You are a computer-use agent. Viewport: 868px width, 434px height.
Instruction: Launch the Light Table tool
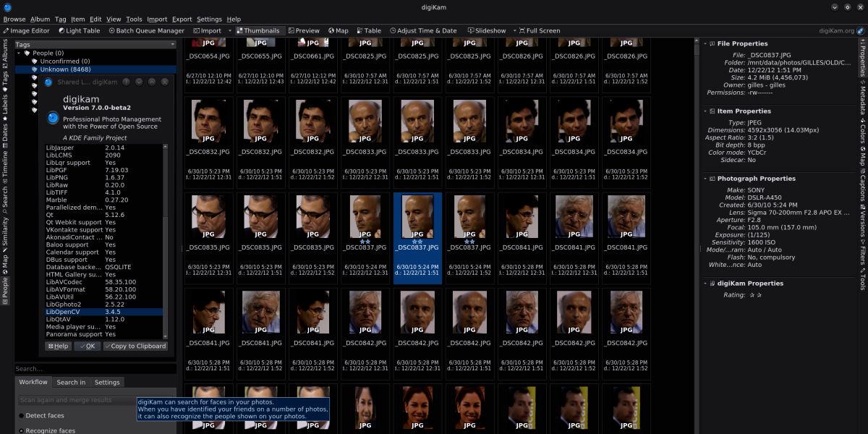79,31
